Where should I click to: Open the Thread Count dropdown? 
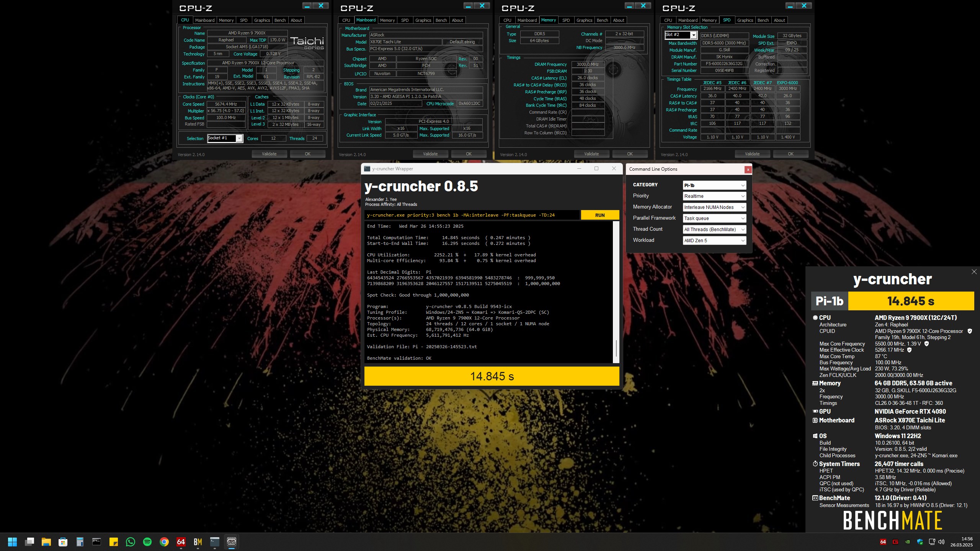(x=714, y=230)
